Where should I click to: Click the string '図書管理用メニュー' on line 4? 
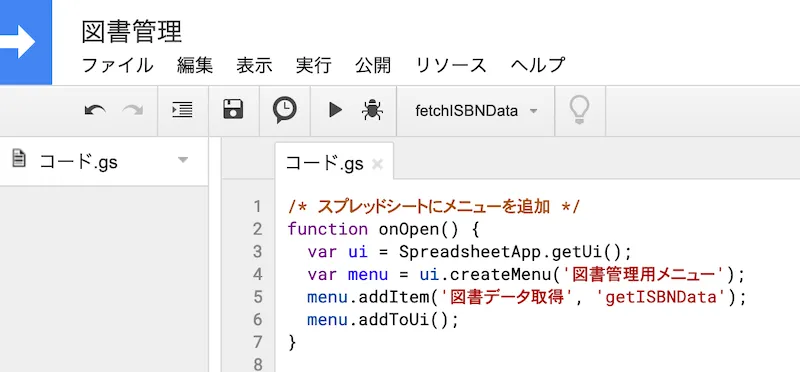pyautogui.click(x=644, y=275)
